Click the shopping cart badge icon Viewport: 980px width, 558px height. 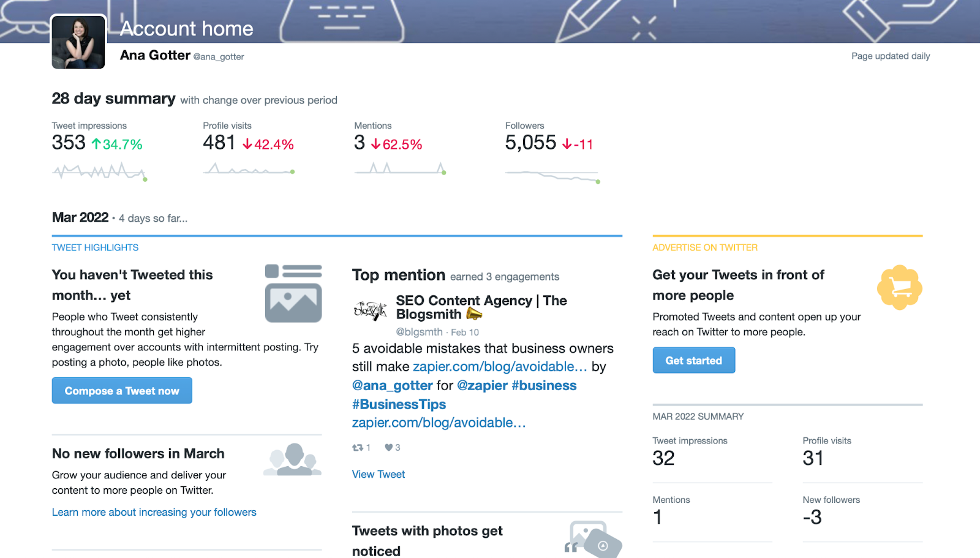pyautogui.click(x=899, y=287)
